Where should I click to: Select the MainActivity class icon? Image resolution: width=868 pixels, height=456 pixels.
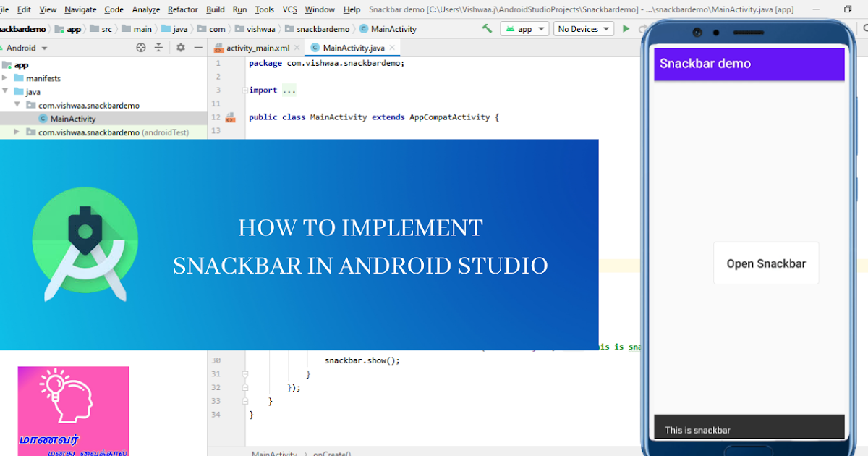[43, 119]
